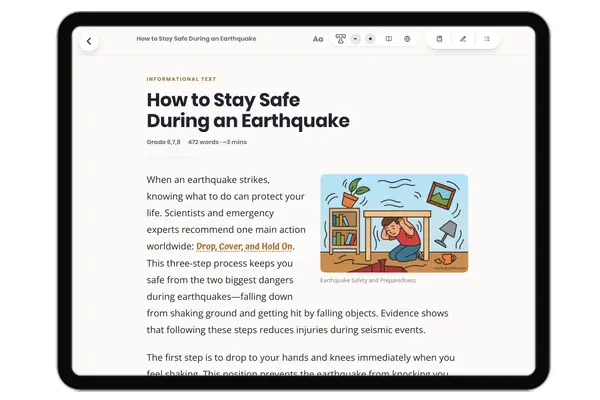
Task: Decrease font size with the minus button
Action: (x=355, y=39)
